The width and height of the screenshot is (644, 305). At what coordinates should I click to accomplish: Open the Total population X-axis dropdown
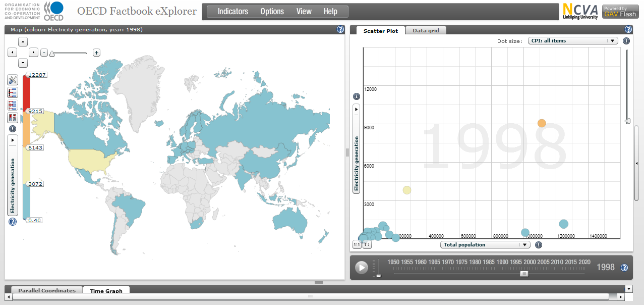[x=485, y=245]
